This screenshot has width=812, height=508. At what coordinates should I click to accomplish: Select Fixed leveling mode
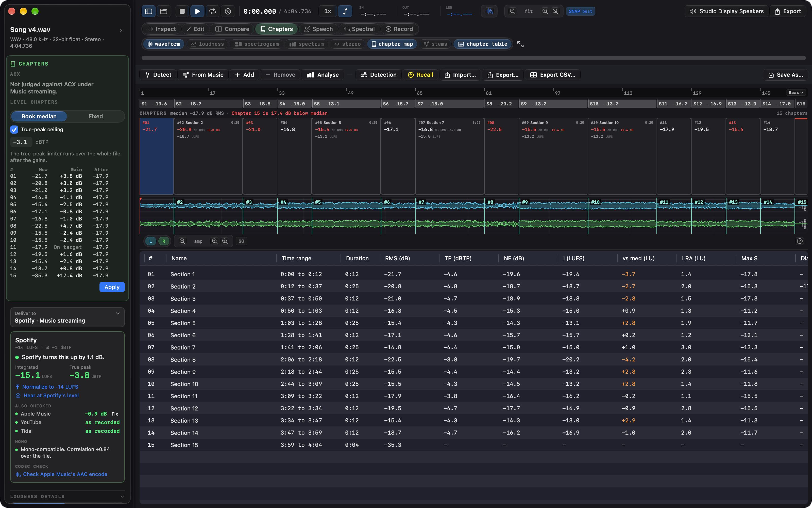[96, 117]
